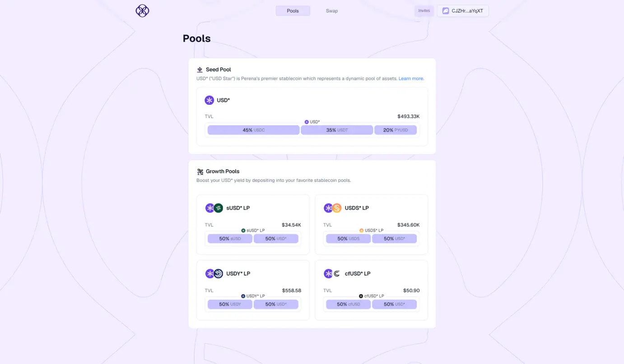
Task: Open the USDS* LP pool card
Action: pyautogui.click(x=371, y=225)
